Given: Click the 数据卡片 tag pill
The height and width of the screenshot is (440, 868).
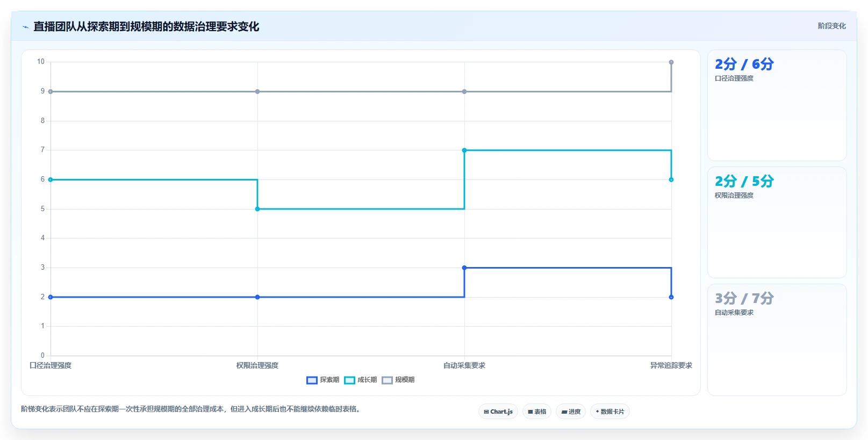Looking at the screenshot, I should click(610, 412).
